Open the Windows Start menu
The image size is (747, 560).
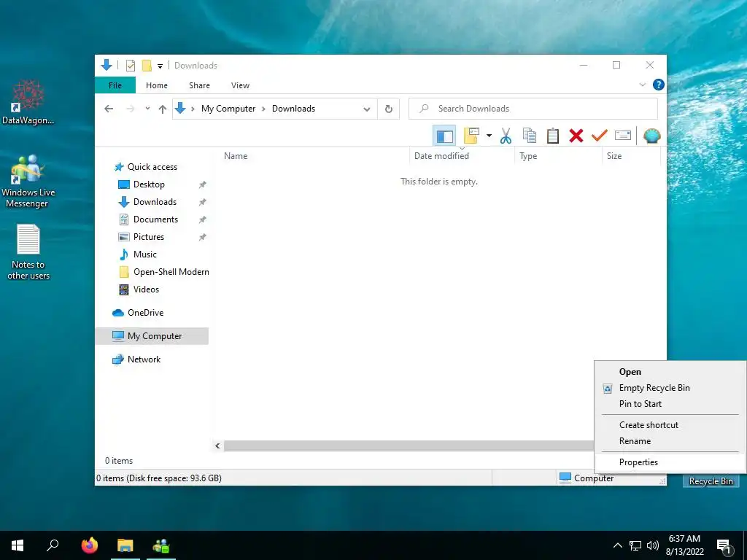18,545
